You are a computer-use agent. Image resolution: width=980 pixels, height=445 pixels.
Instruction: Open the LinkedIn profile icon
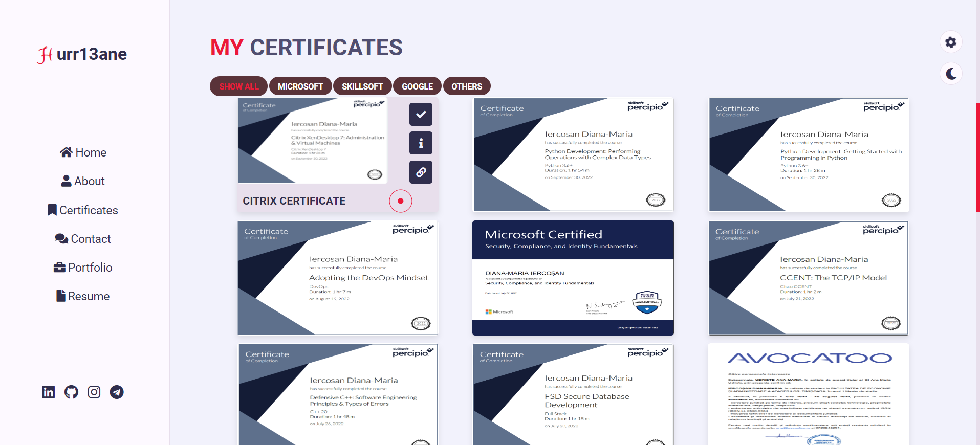pos(49,392)
